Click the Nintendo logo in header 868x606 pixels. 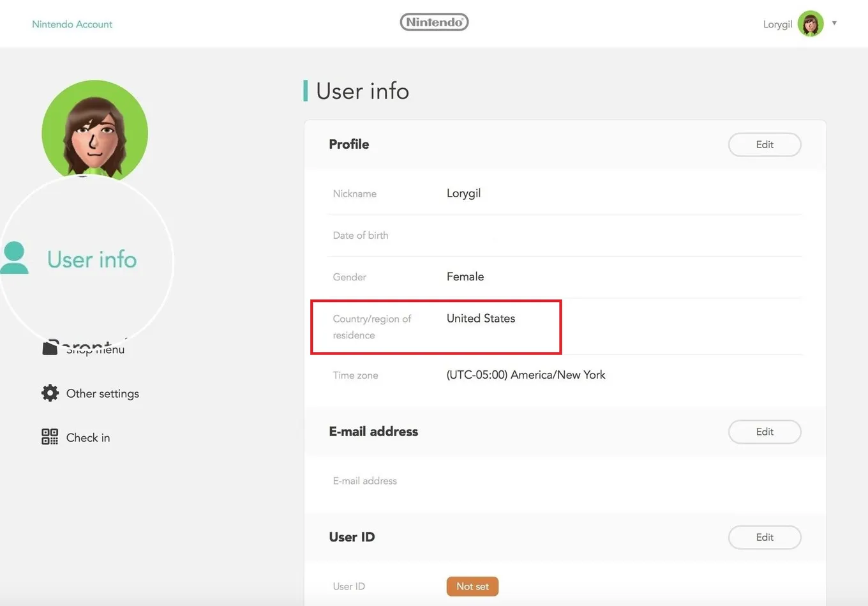click(434, 22)
